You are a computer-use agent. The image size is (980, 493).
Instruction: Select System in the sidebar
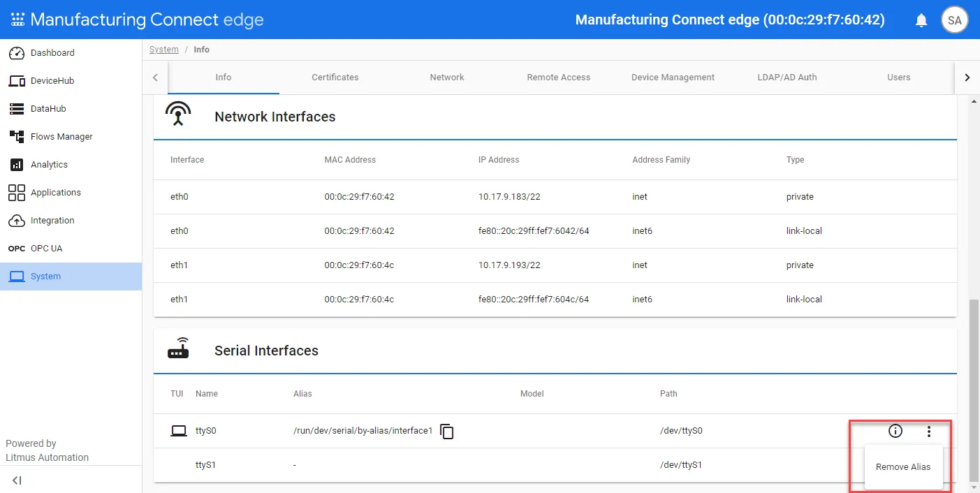[71, 277]
